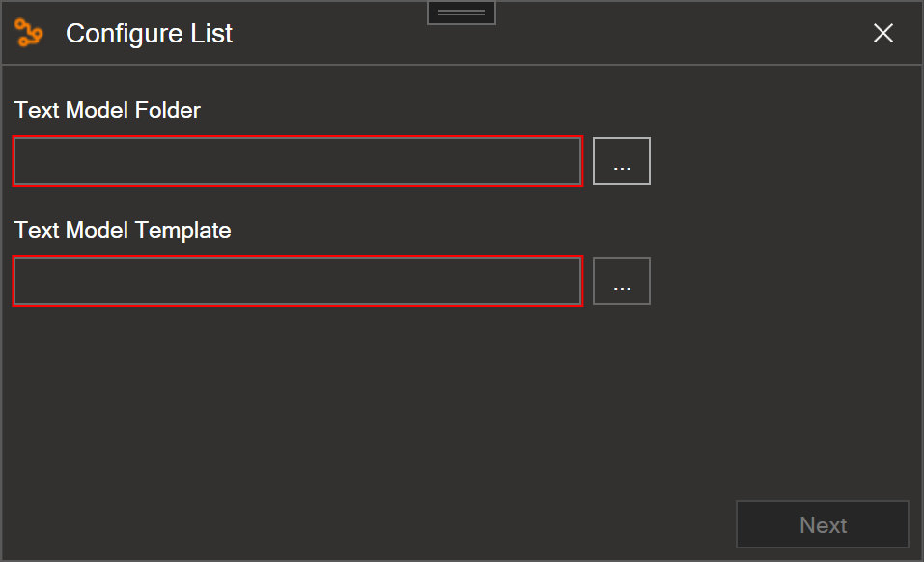Place cursor in empty Text Model Folder input
This screenshot has width=924, height=562.
(297, 161)
